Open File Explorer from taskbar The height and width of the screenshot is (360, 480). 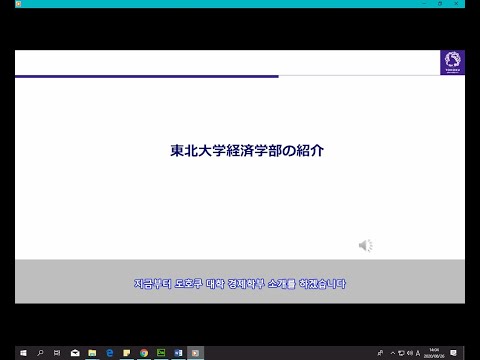tap(92, 353)
